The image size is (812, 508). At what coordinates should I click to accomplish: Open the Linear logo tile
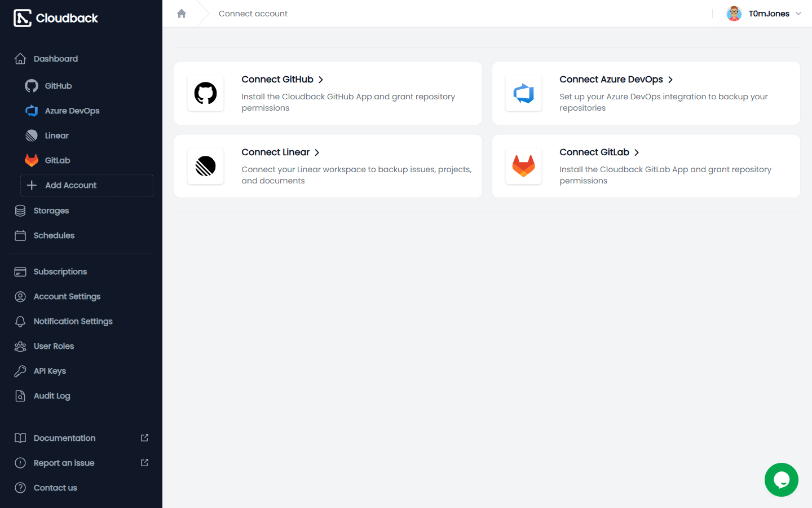(206, 166)
